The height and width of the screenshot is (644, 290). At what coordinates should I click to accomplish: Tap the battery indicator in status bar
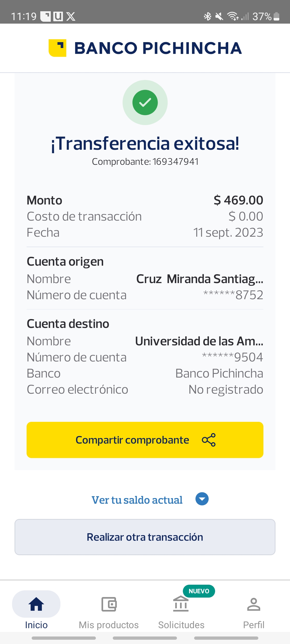[277, 16]
